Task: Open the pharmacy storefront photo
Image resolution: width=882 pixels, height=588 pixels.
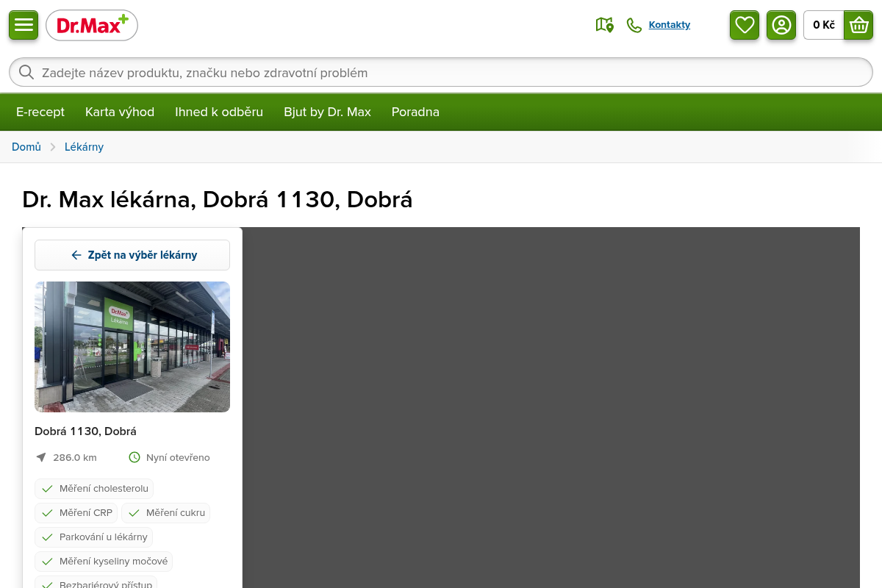Action: 132,347
